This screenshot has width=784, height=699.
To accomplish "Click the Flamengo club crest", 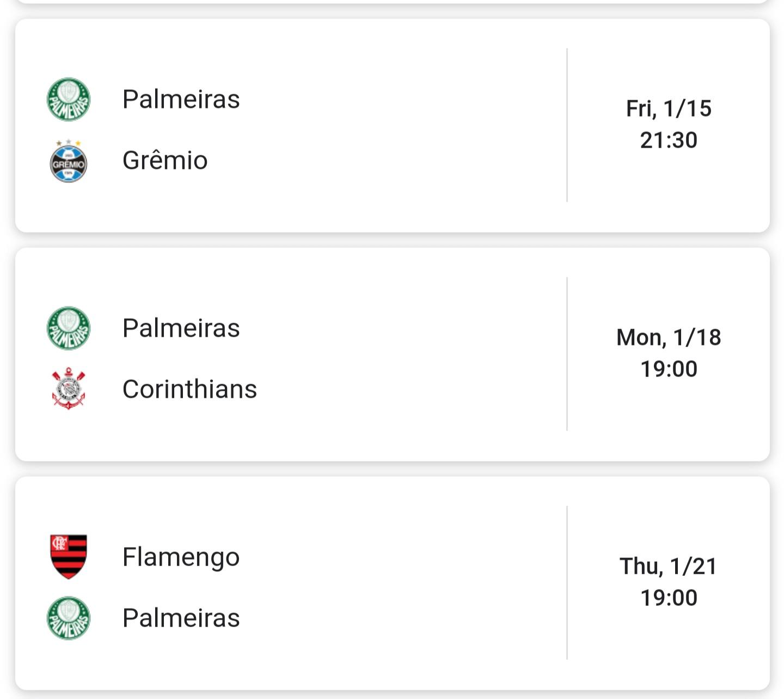I will tap(69, 557).
